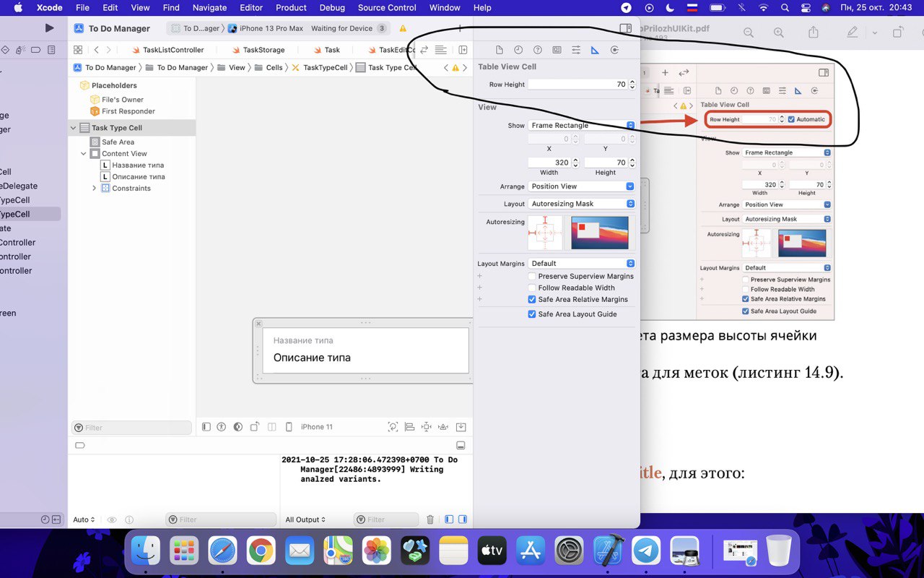Screen dimensions: 924x578
Task: Click Embed In button in canvas bar
Action: click(461, 427)
